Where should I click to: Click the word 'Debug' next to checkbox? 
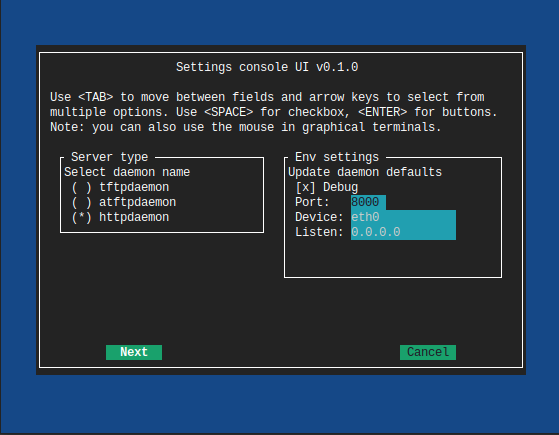[x=340, y=187]
